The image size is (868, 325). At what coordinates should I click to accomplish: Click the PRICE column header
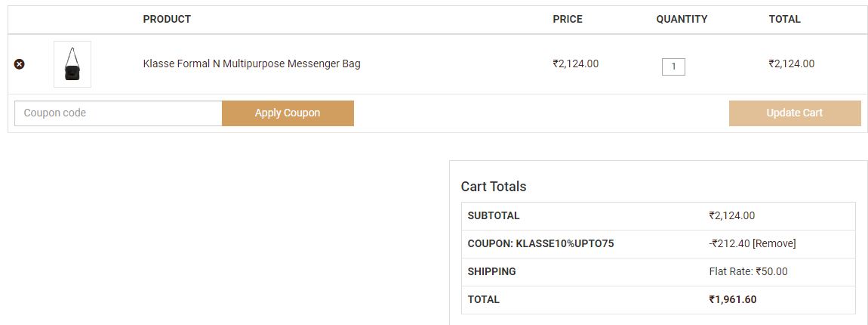(568, 19)
